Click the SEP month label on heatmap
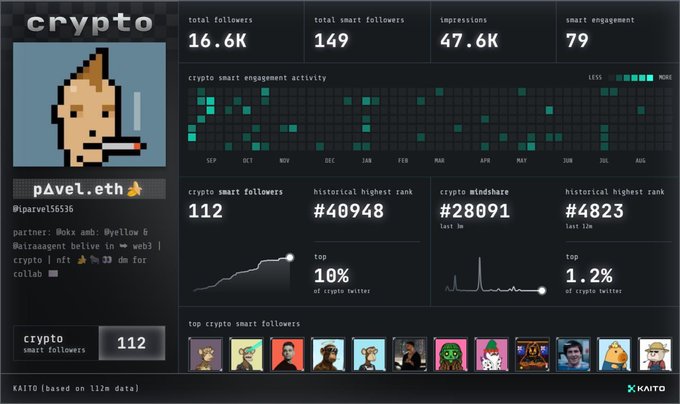This screenshot has width=680, height=404. [211, 161]
